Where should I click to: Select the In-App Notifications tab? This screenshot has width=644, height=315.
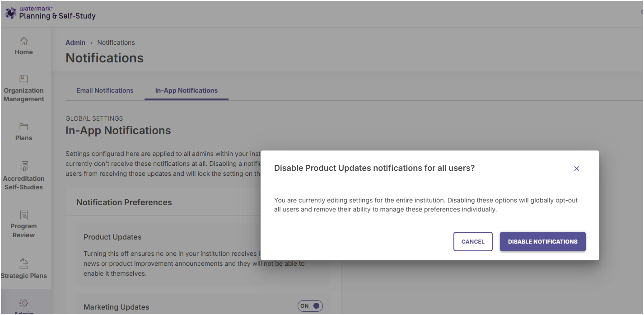click(x=187, y=90)
